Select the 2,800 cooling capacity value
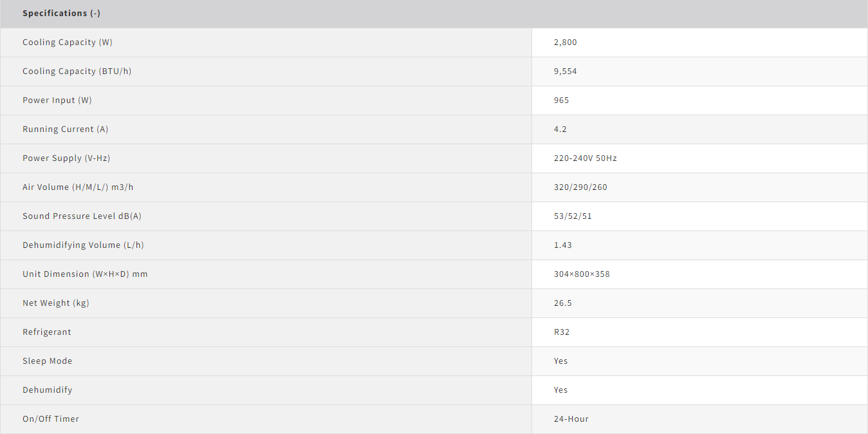Screen dimensions: 868x434 point(566,42)
